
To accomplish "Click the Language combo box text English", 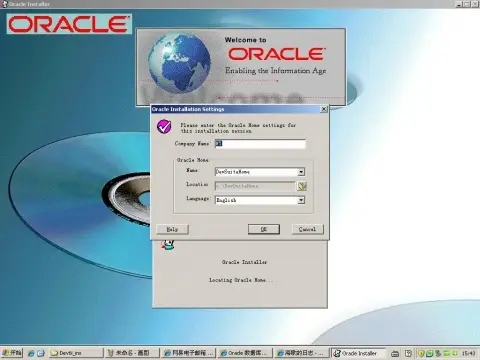I will click(256, 200).
